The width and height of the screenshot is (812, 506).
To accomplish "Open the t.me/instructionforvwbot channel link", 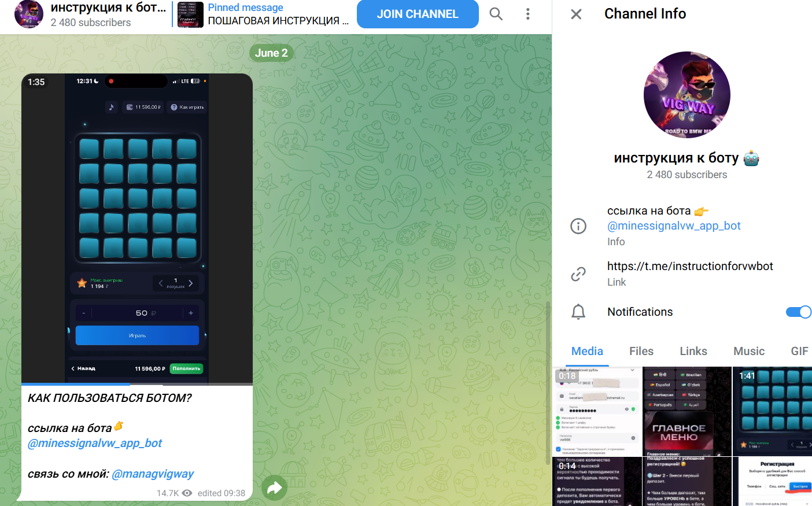I will tap(689, 266).
